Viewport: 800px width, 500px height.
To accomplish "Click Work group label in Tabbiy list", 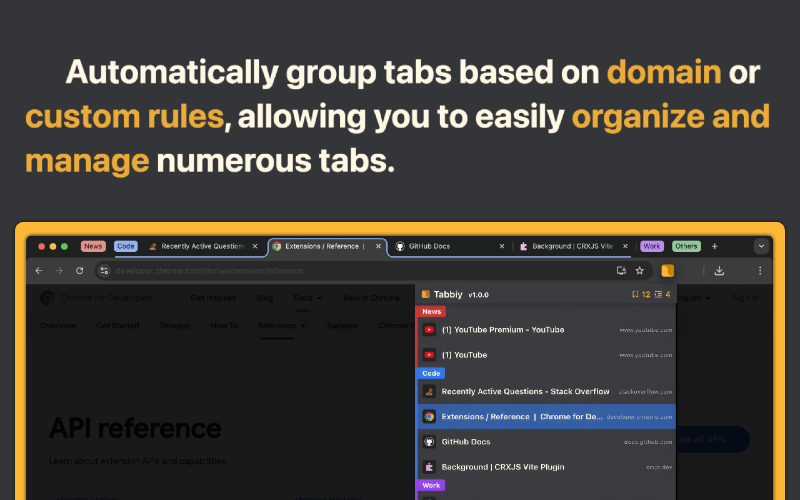I will click(431, 485).
